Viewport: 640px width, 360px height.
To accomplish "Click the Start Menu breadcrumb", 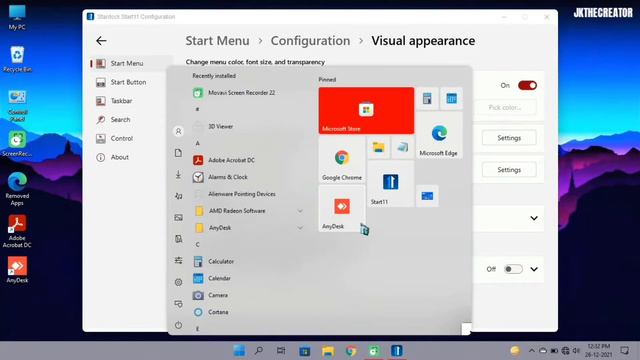I will click(217, 41).
